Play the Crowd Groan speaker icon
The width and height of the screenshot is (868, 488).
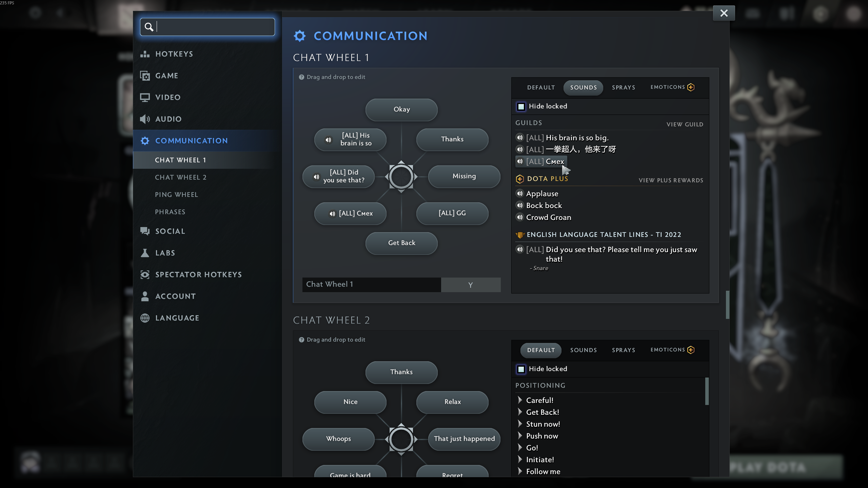[520, 217]
